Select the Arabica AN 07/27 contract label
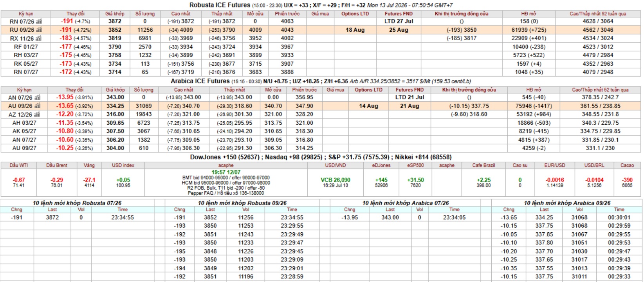 pos(24,140)
